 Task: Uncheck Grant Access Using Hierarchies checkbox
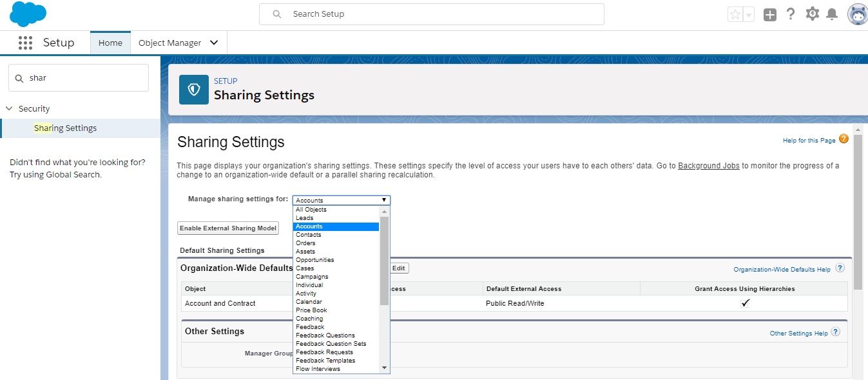[x=745, y=303]
